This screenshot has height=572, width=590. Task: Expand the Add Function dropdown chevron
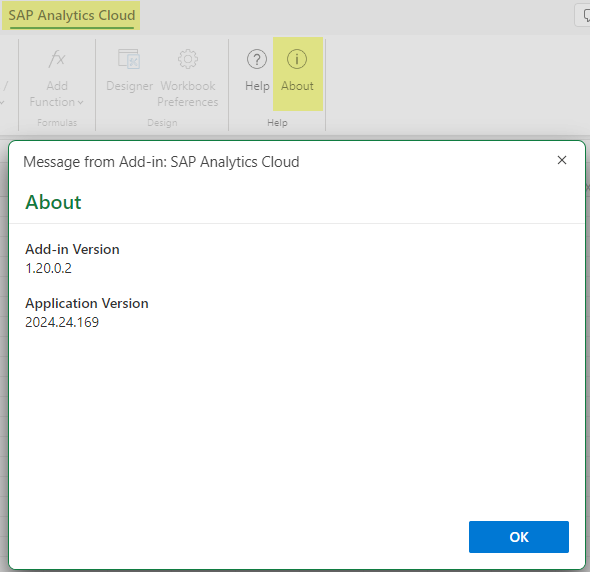click(81, 102)
